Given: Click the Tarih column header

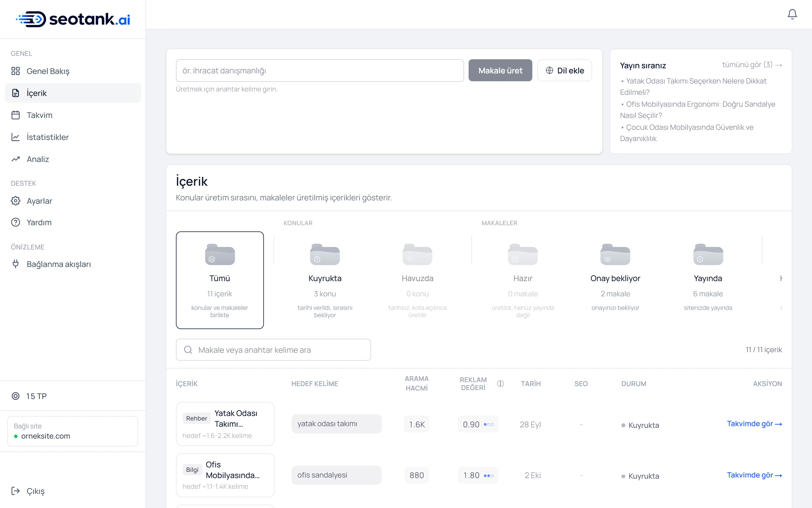Looking at the screenshot, I should point(531,383).
